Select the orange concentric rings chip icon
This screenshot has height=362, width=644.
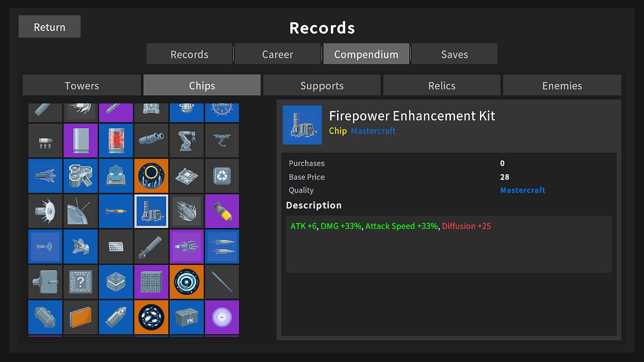point(186,282)
